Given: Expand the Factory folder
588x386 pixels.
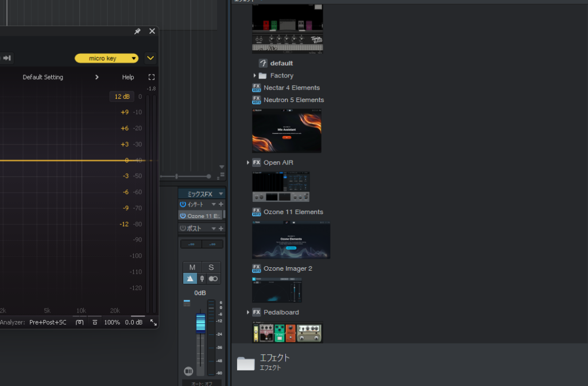Looking at the screenshot, I should tap(254, 76).
